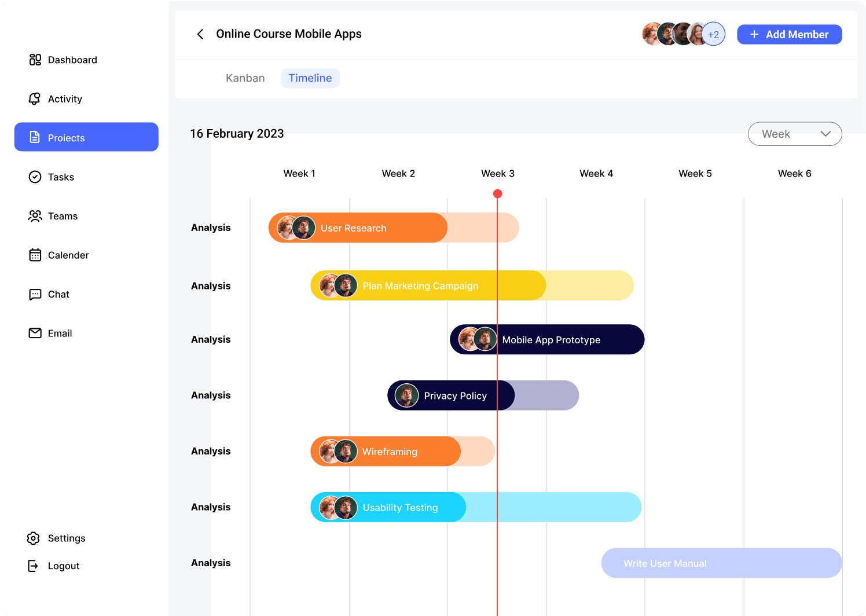Open the Projects menu item
This screenshot has height=616, width=866.
pos(86,137)
